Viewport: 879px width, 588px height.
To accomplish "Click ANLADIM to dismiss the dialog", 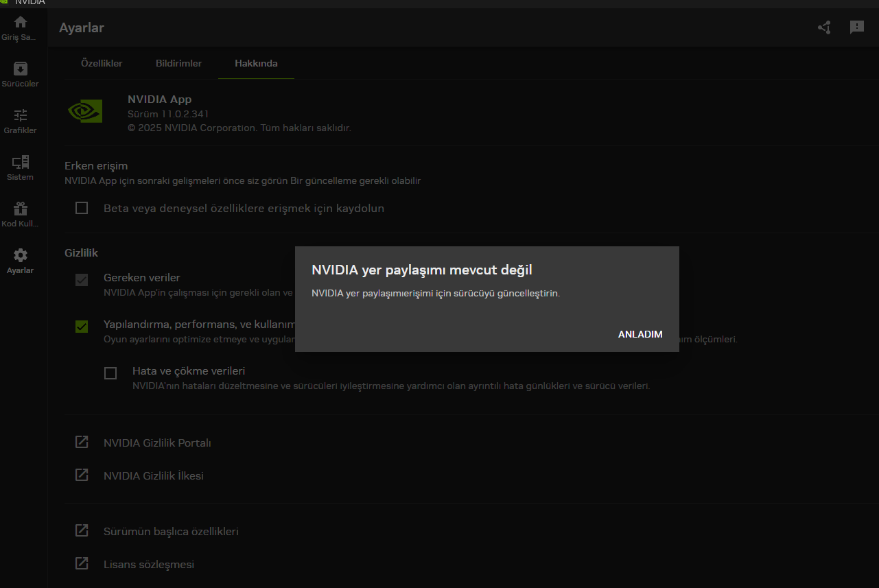I will click(640, 334).
